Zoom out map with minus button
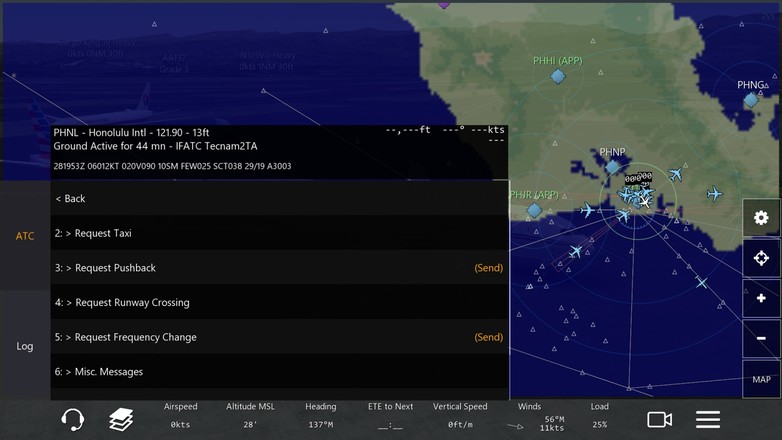Image resolution: width=782 pixels, height=440 pixels. (761, 338)
